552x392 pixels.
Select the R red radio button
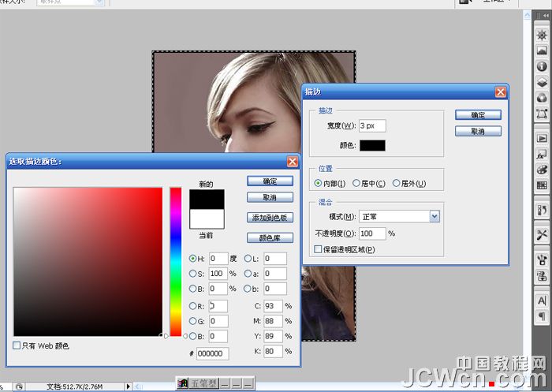(x=192, y=306)
